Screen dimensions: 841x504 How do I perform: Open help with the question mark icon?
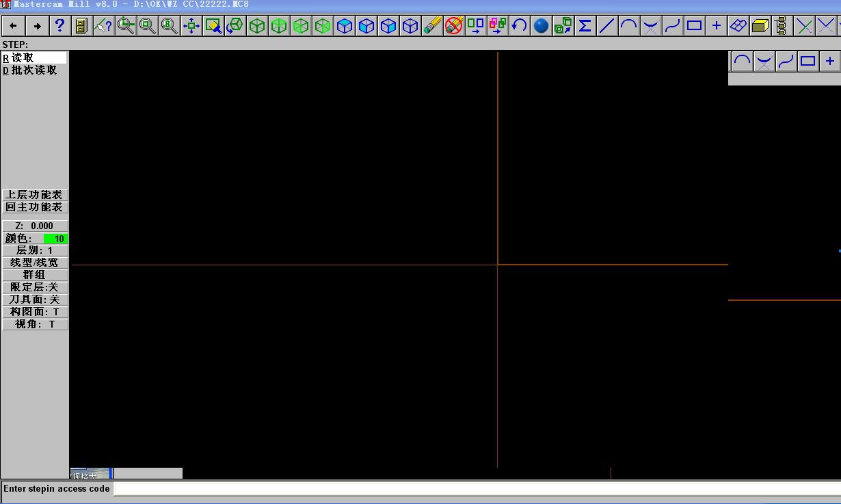tap(59, 26)
